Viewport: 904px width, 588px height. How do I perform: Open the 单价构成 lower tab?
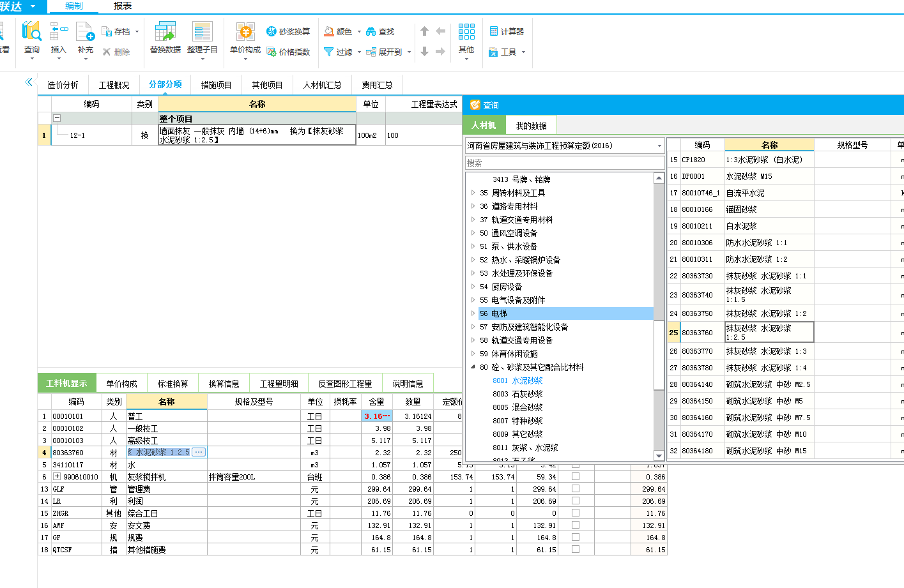tap(121, 383)
